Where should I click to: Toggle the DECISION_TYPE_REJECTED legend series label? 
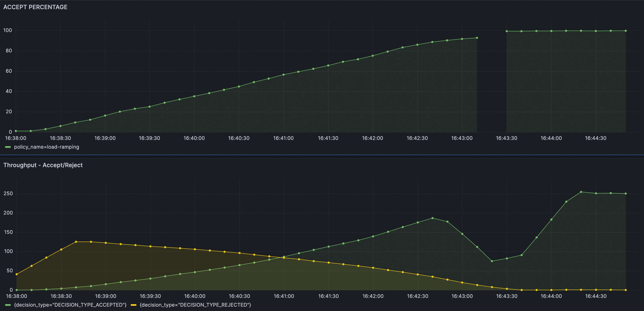[195, 305]
